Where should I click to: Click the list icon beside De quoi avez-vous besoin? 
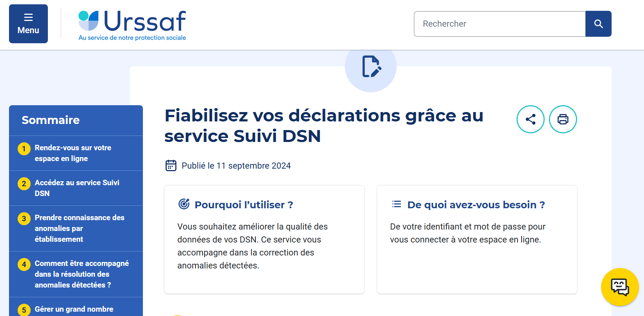click(396, 204)
